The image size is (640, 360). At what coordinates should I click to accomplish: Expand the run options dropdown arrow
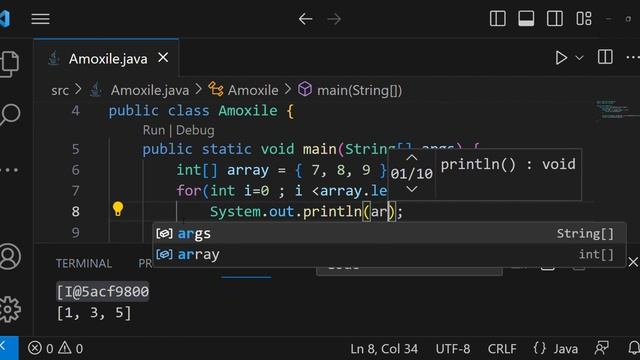tap(579, 58)
